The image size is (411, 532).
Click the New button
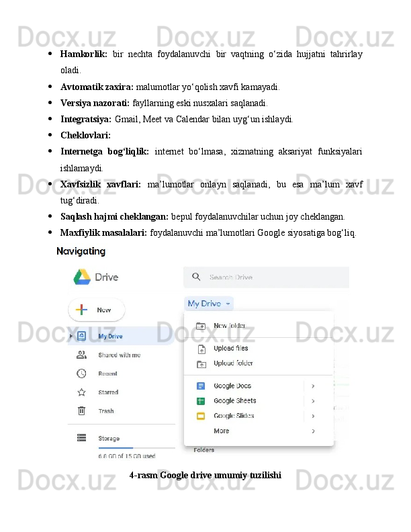click(x=97, y=310)
